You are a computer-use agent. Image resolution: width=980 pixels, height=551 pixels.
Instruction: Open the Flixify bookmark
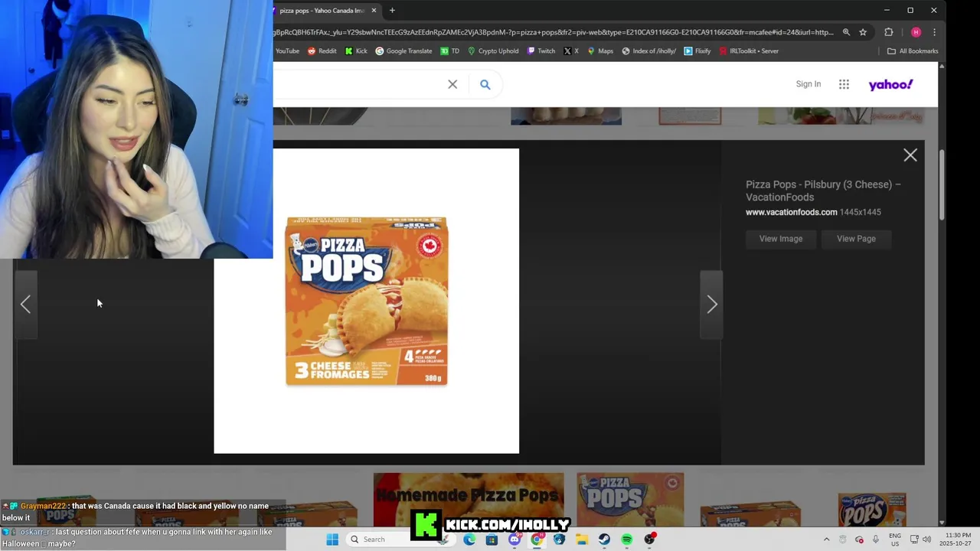coord(697,51)
